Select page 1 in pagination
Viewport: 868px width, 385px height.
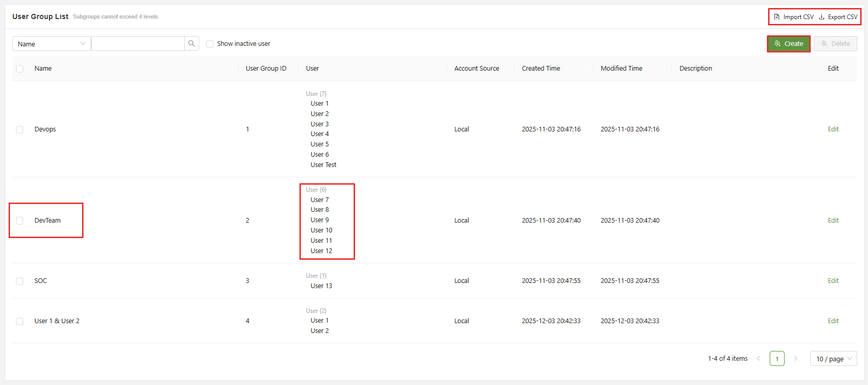coord(777,359)
